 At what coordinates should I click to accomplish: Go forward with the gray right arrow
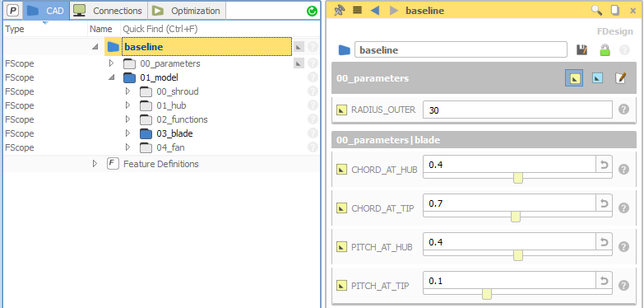[394, 10]
